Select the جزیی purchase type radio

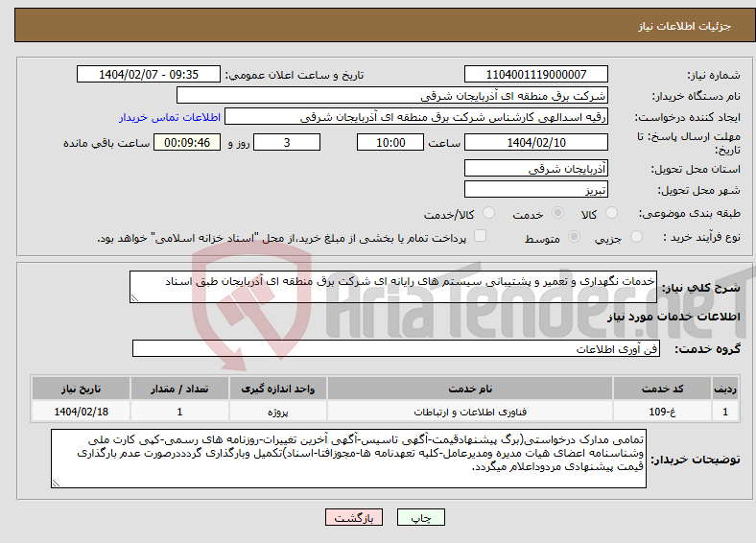pyautogui.click(x=636, y=236)
